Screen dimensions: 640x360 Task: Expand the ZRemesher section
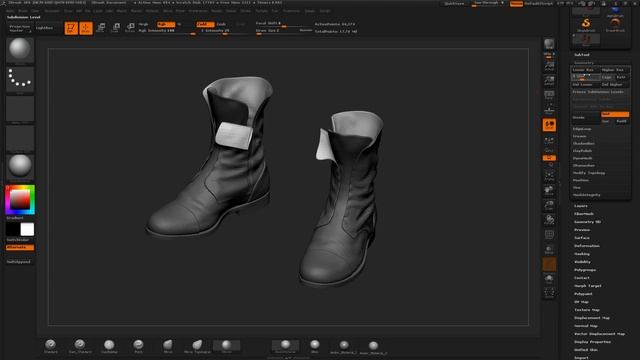584,166
